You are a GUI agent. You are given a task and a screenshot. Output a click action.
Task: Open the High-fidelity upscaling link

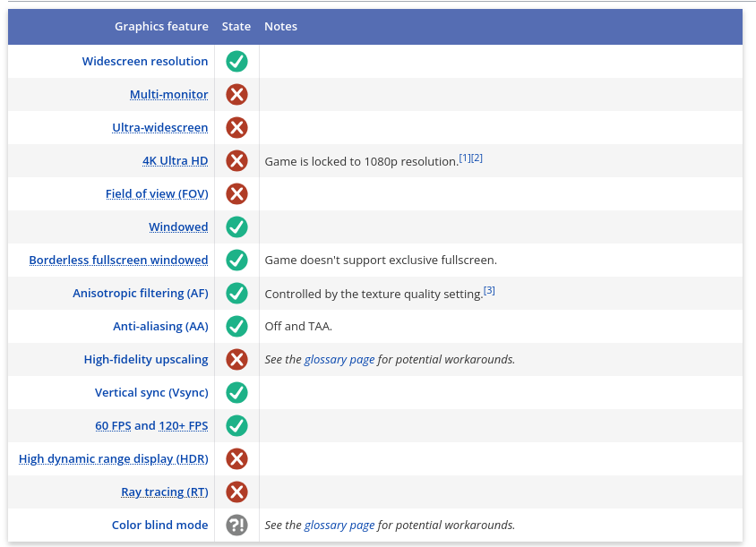pos(146,360)
